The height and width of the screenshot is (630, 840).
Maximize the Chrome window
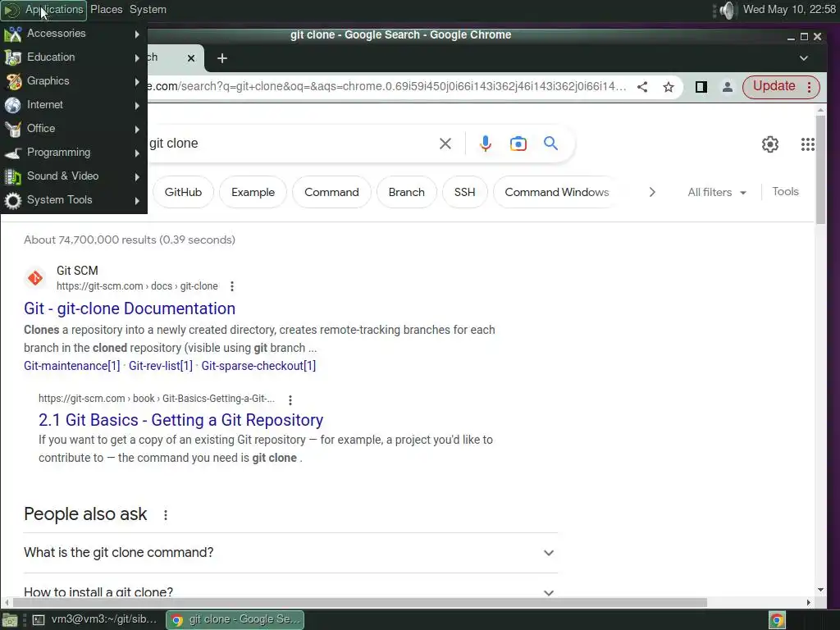804,36
